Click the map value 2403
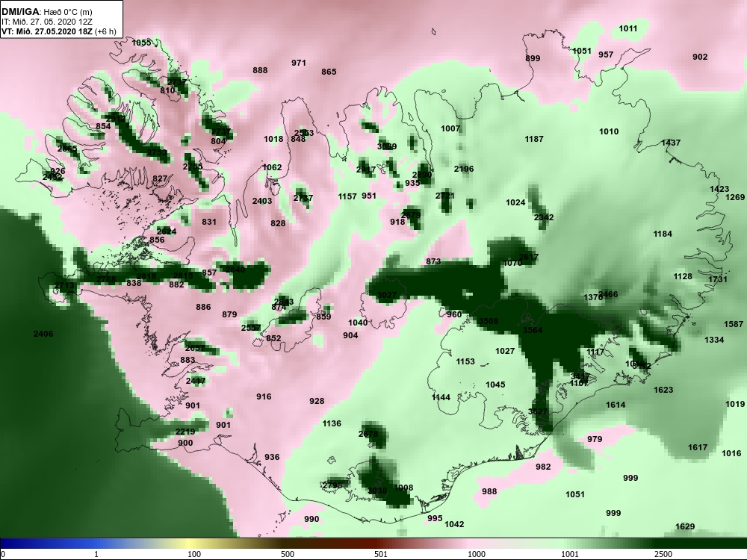Screen dimensions: 747x560 coord(262,202)
